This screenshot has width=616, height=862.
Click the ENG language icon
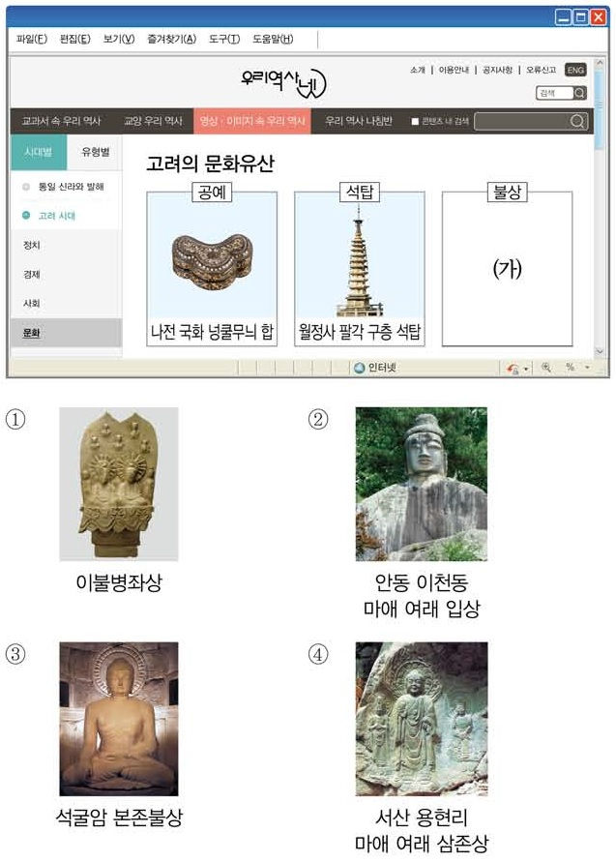pyautogui.click(x=575, y=71)
